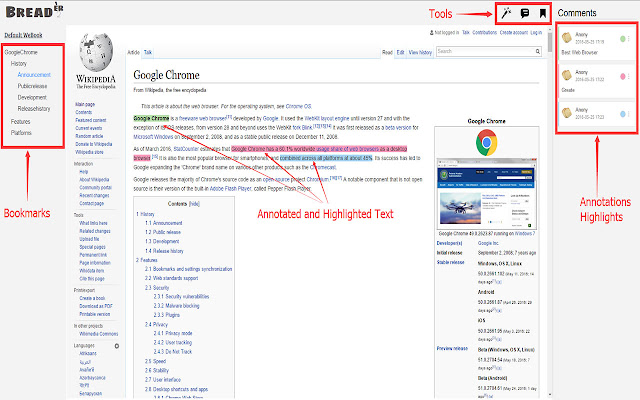This screenshot has height=400, width=640.
Task: Open '1.1 Announcement' in contents
Action: click(164, 223)
